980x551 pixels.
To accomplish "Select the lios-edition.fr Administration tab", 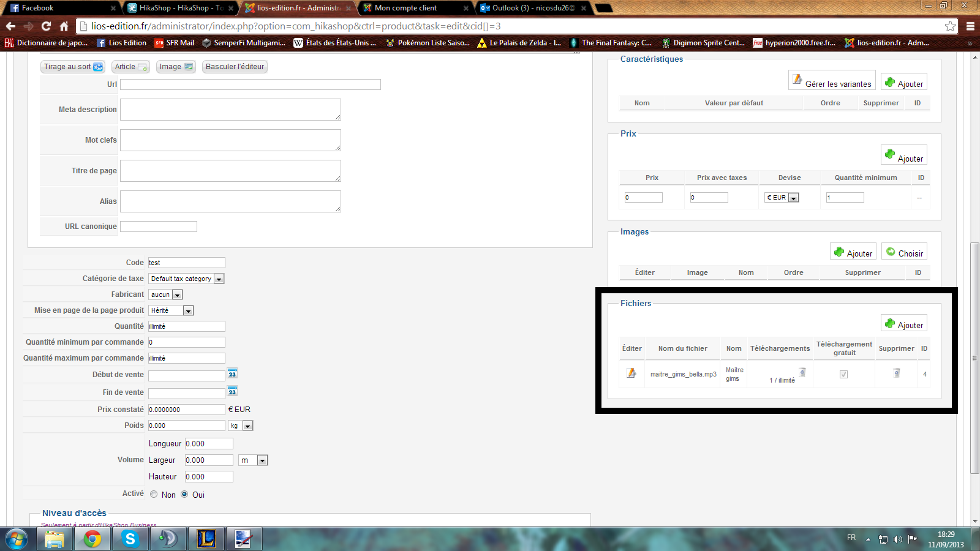I will [x=299, y=8].
